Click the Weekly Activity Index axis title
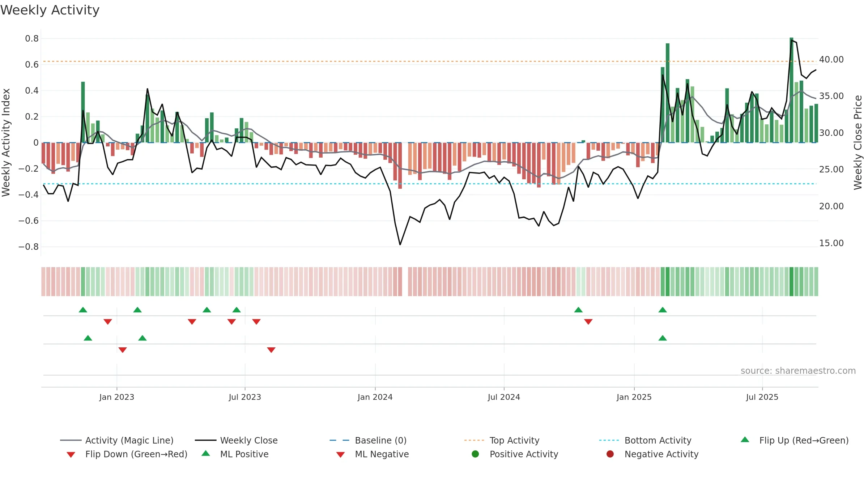The width and height of the screenshot is (868, 488). click(6, 142)
